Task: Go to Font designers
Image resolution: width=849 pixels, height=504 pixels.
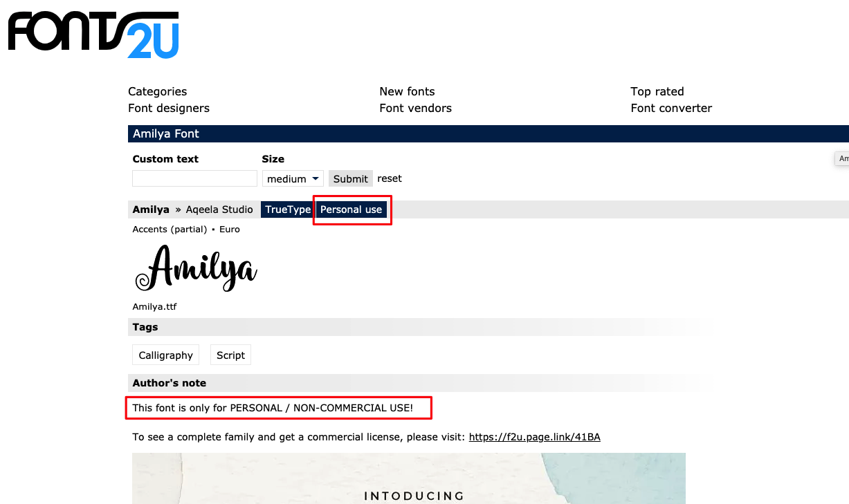Action: click(169, 108)
